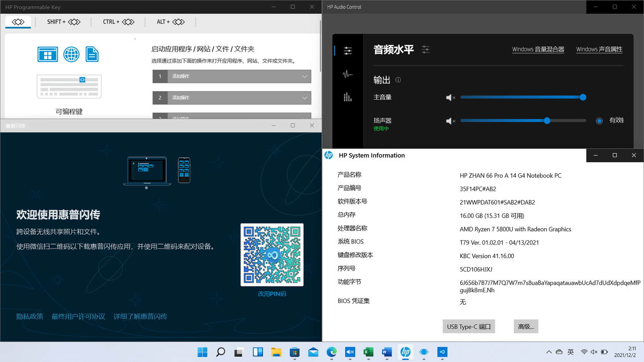644x362 pixels.
Task: Open the Windows 声音属性 link
Action: (x=599, y=50)
